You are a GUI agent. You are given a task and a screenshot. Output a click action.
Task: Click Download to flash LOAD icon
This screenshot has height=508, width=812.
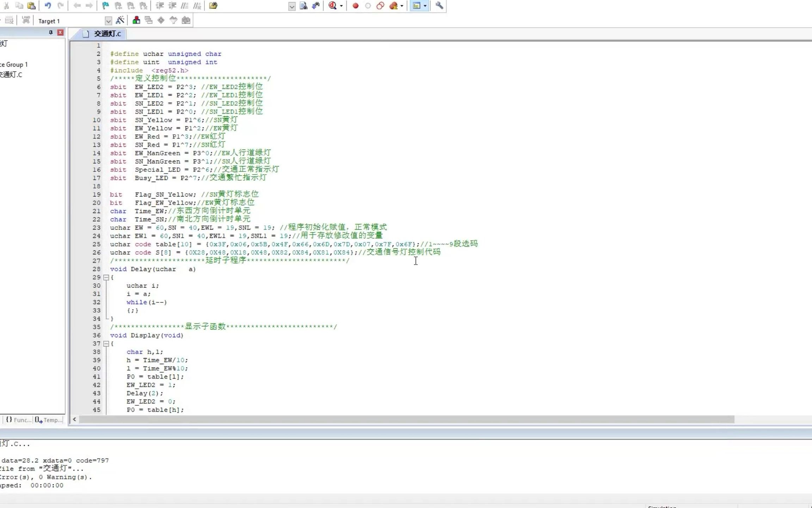26,20
